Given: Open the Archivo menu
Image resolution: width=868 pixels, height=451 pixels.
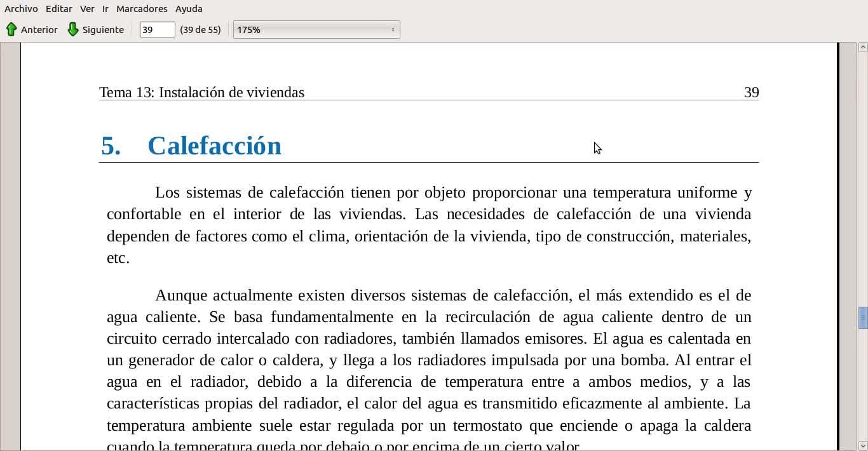Looking at the screenshot, I should click(x=21, y=9).
